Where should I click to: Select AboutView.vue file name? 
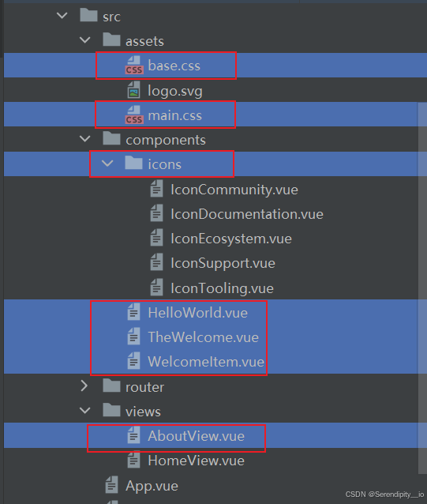(197, 436)
